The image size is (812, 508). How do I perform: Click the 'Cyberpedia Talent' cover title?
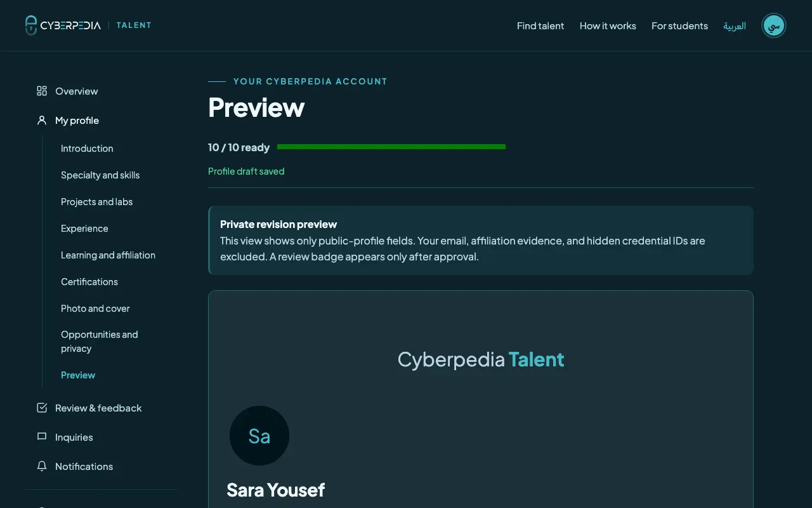pyautogui.click(x=481, y=359)
